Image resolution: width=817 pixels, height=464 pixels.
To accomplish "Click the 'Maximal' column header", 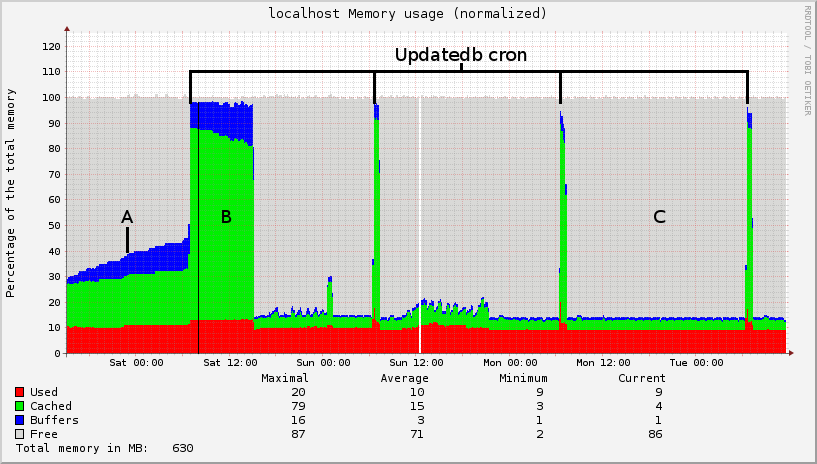I will click(x=285, y=379).
